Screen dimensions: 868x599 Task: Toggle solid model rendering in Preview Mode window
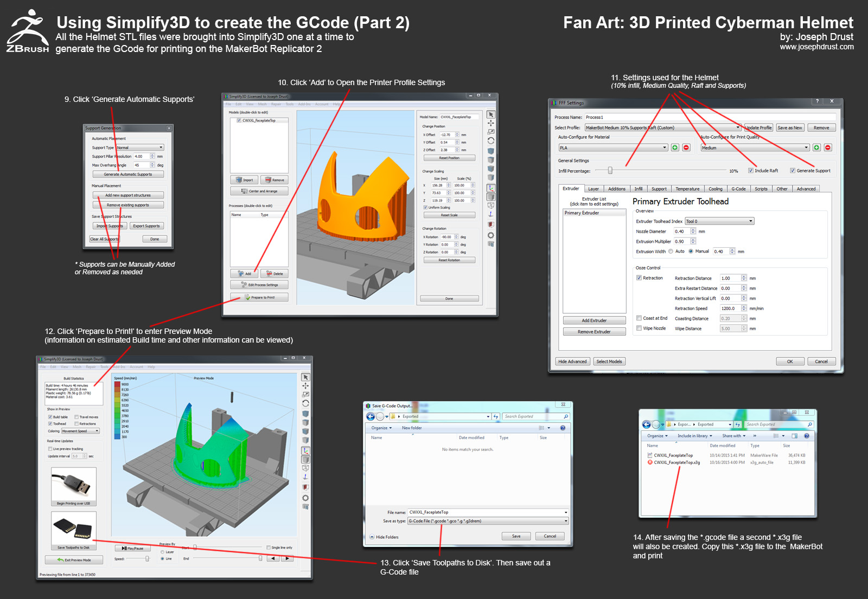click(305, 459)
